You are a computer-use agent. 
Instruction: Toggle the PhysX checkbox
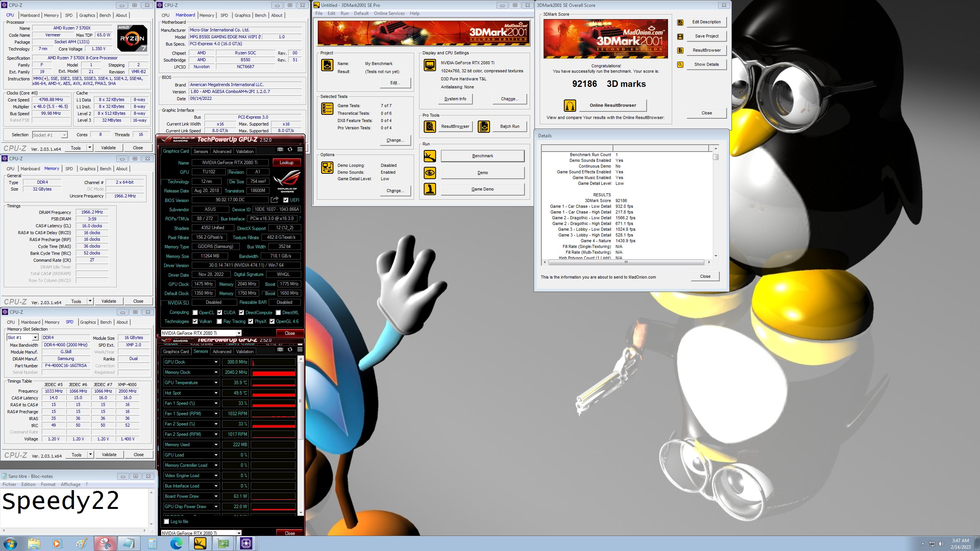tap(250, 321)
